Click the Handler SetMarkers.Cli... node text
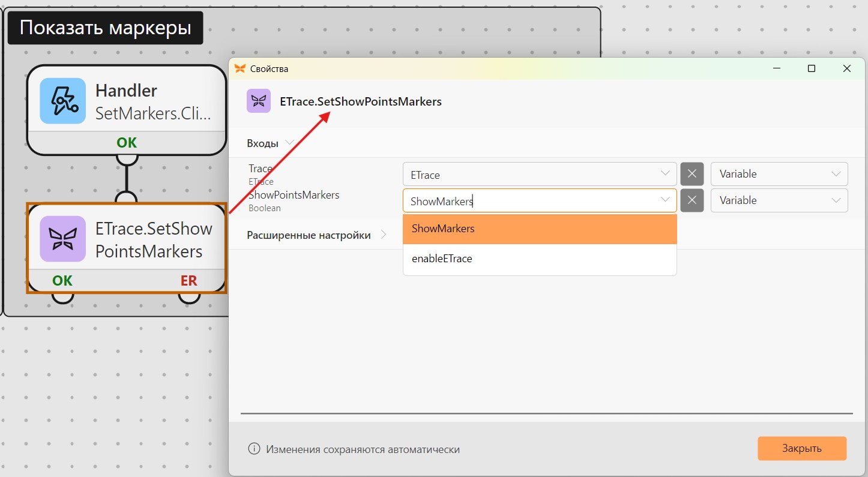Viewport: 868px width, 477px height. tap(153, 102)
